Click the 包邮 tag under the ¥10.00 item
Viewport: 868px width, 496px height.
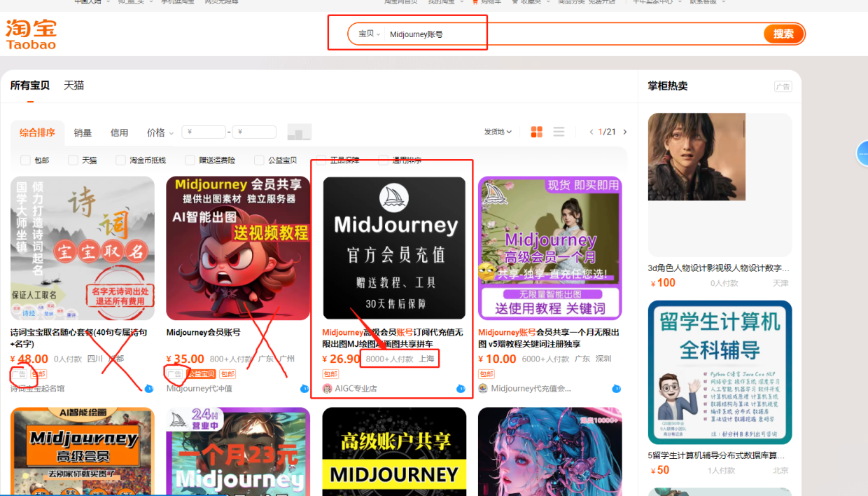tap(486, 374)
